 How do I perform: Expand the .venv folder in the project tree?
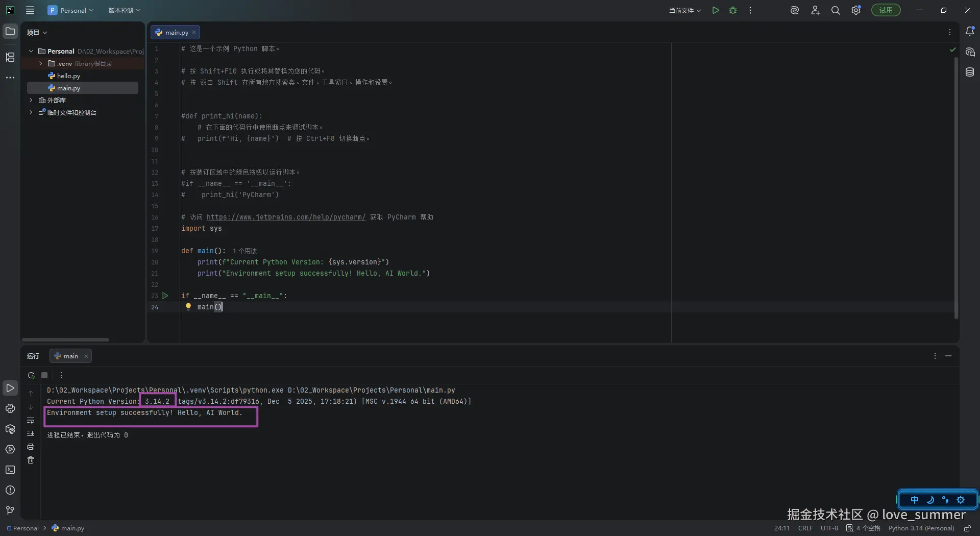point(41,63)
